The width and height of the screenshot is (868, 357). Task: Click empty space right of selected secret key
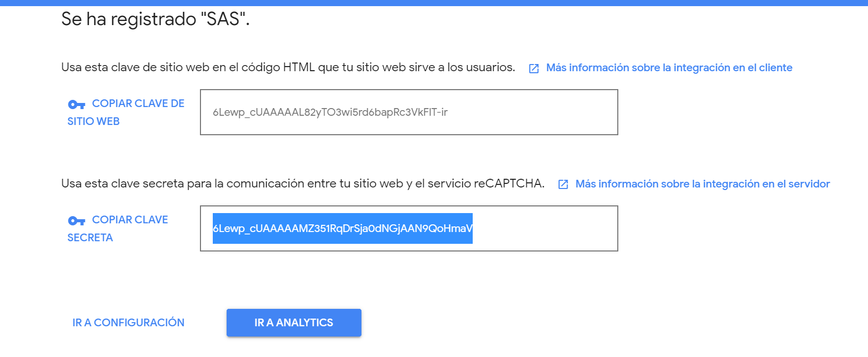coord(544,228)
